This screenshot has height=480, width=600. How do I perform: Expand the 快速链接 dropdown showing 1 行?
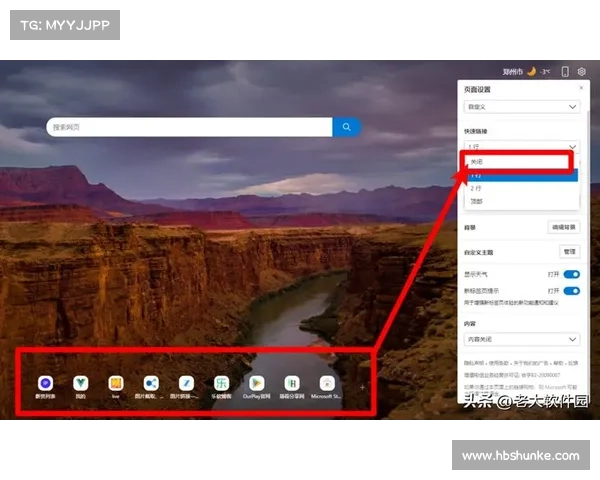(521, 147)
